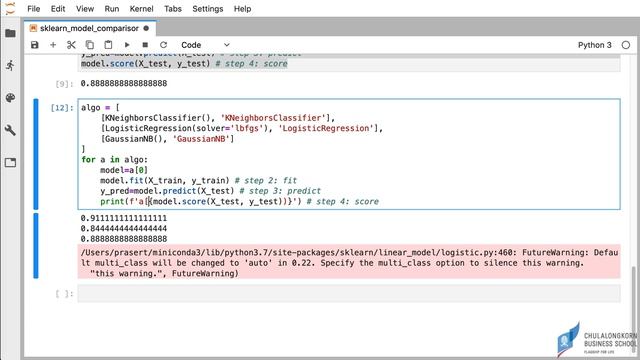Click inside the cell 12 code editor
This screenshot has width=640, height=360.
349,154
